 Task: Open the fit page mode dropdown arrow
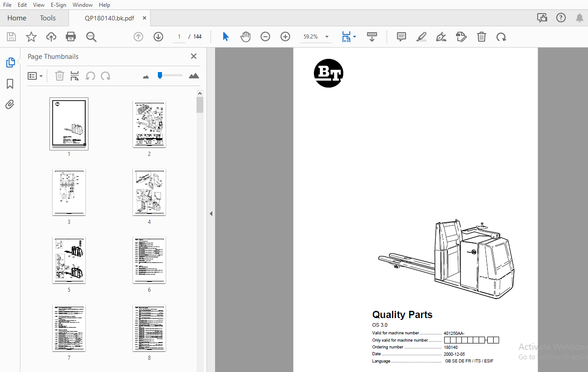[354, 37]
